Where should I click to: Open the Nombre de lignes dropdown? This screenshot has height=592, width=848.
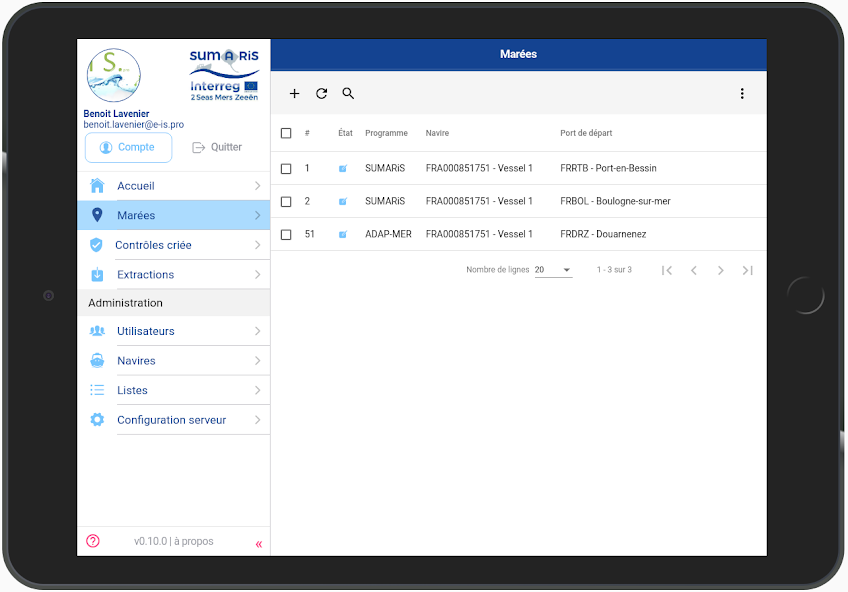click(x=553, y=270)
